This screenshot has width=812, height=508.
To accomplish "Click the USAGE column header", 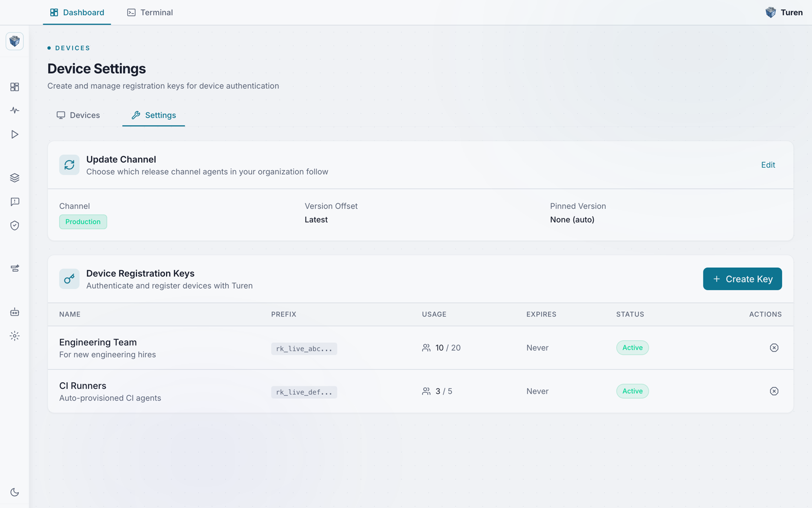I will pyautogui.click(x=434, y=314).
